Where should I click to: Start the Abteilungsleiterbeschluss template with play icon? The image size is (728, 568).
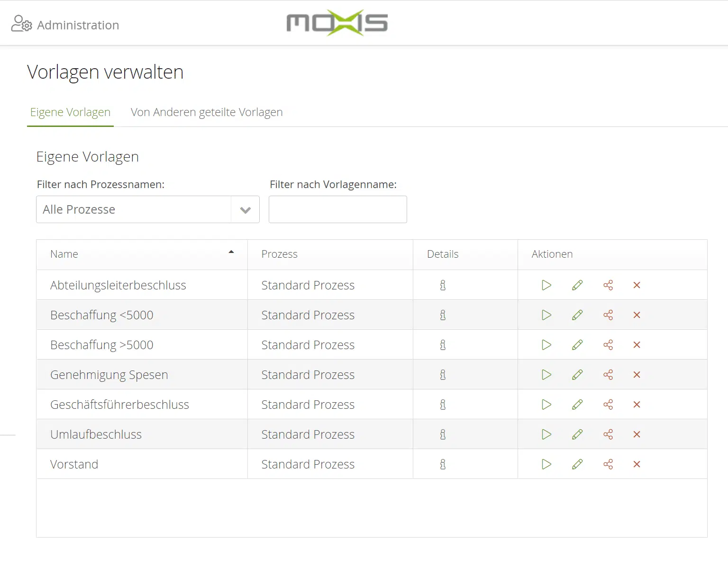pos(546,285)
